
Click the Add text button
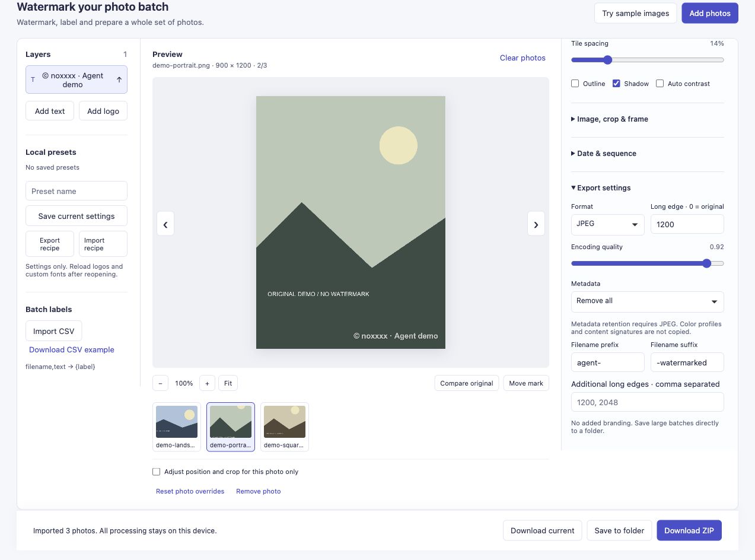click(50, 111)
